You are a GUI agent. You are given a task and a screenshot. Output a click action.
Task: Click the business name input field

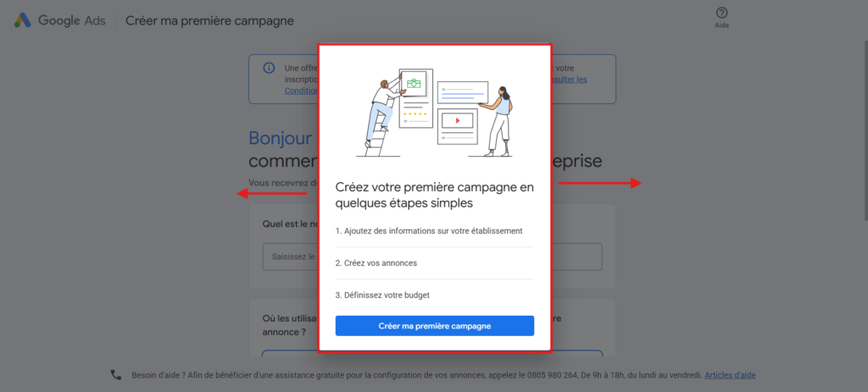432,257
